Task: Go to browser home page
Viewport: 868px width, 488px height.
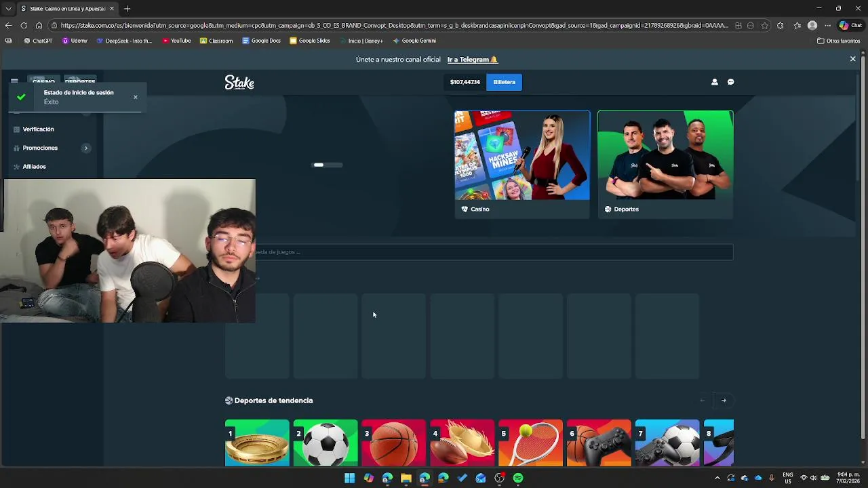Action: (x=39, y=25)
